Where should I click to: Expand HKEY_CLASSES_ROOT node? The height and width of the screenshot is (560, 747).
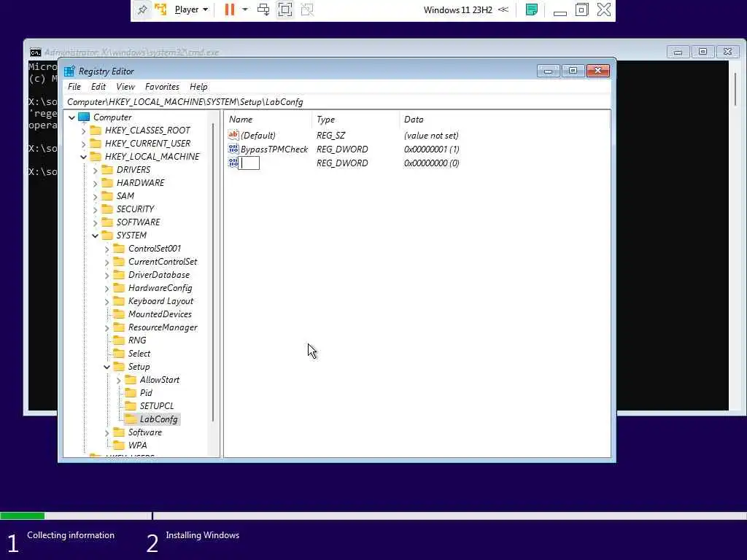[x=84, y=131]
